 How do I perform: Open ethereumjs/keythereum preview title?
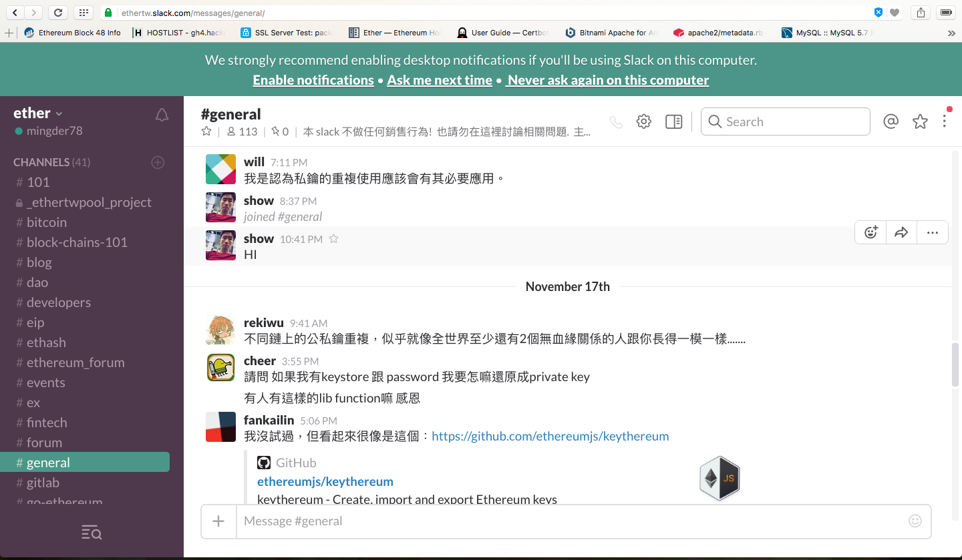(325, 481)
